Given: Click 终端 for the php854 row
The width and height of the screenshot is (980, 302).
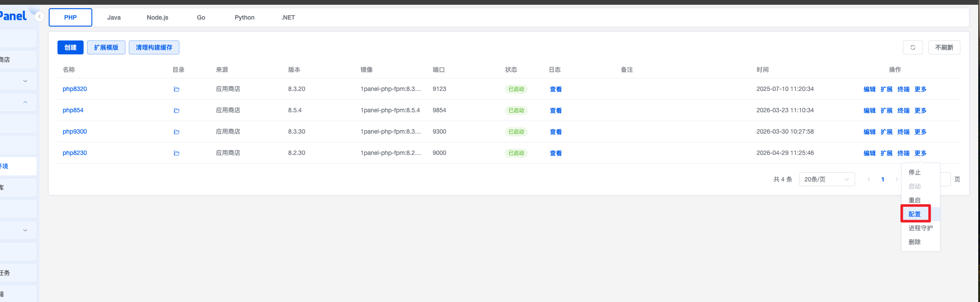Looking at the screenshot, I should [x=903, y=111].
